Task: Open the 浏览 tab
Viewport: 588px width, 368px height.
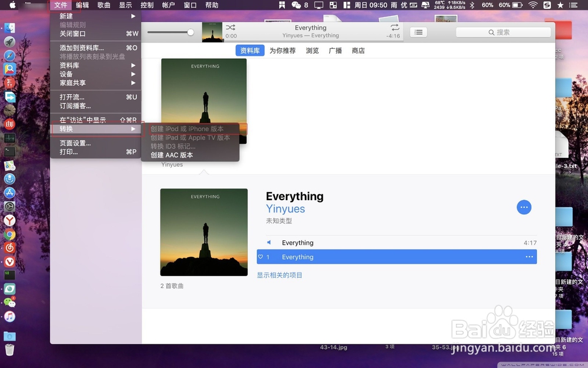Action: [x=312, y=50]
